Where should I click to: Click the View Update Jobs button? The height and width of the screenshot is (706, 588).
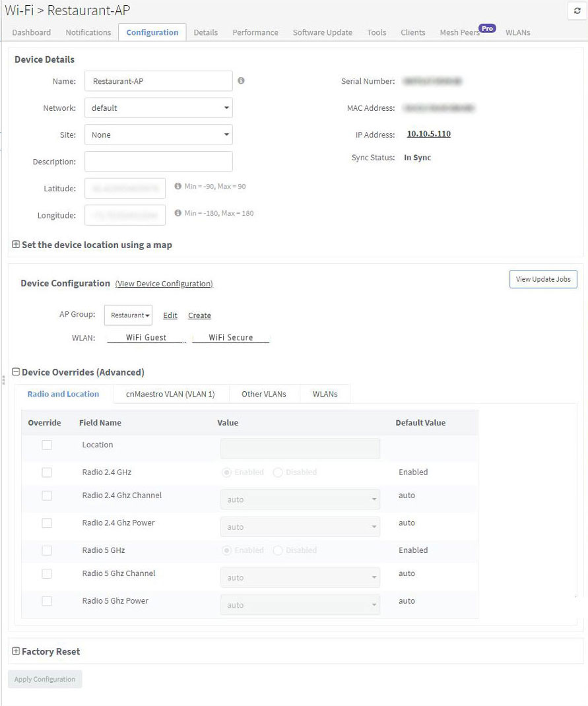(543, 279)
